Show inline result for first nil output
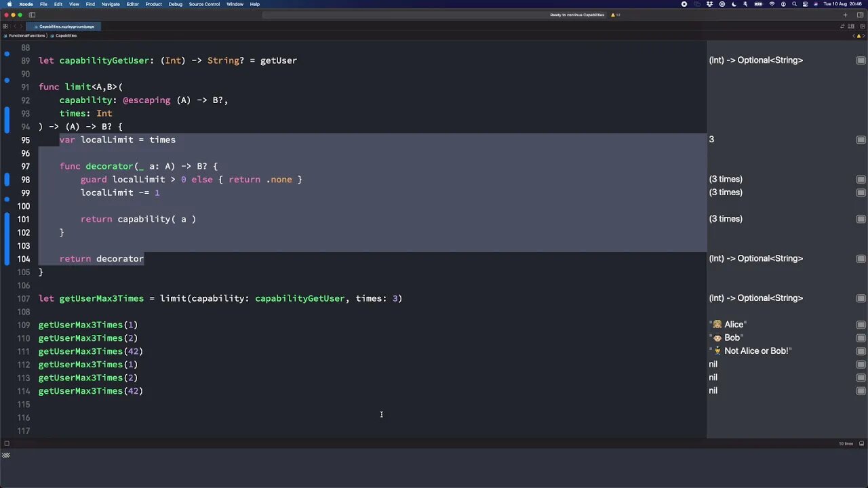 click(x=861, y=365)
